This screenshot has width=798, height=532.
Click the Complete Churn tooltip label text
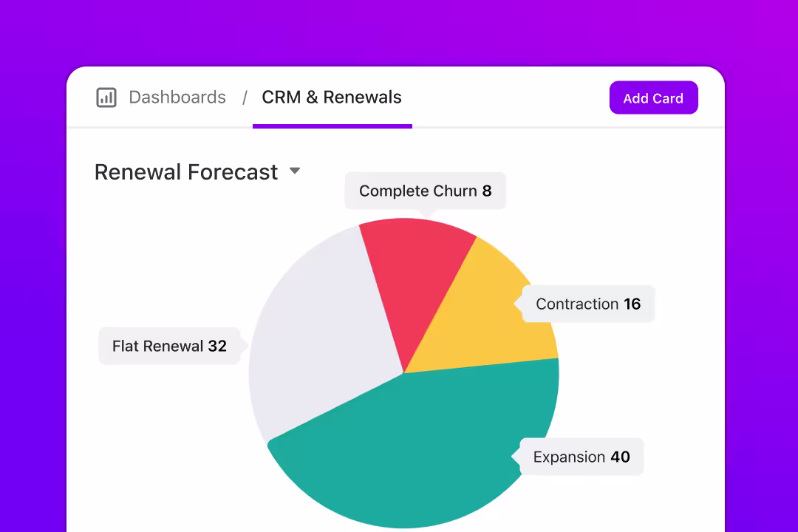[x=418, y=191]
